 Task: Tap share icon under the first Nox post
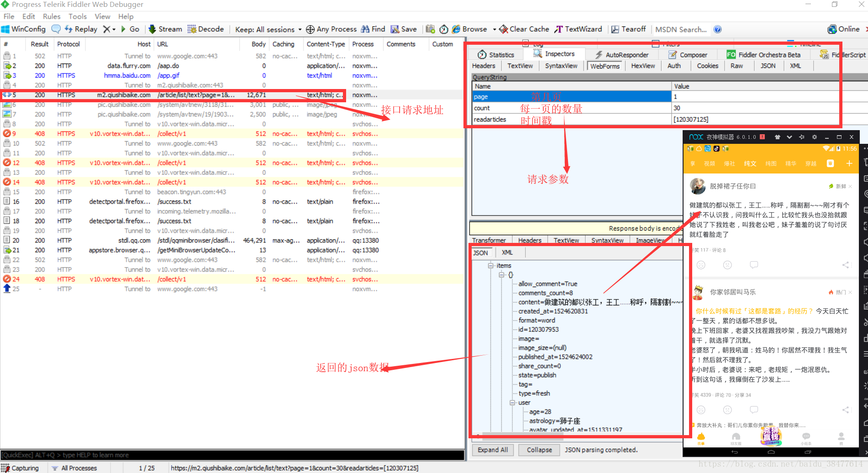846,265
